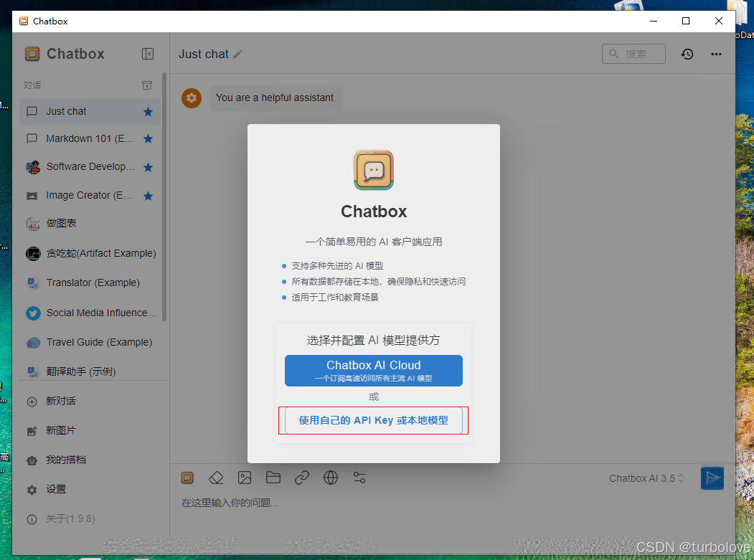This screenshot has height=560, width=754.
Task: Open the 做图表 conversation
Action: (x=90, y=224)
